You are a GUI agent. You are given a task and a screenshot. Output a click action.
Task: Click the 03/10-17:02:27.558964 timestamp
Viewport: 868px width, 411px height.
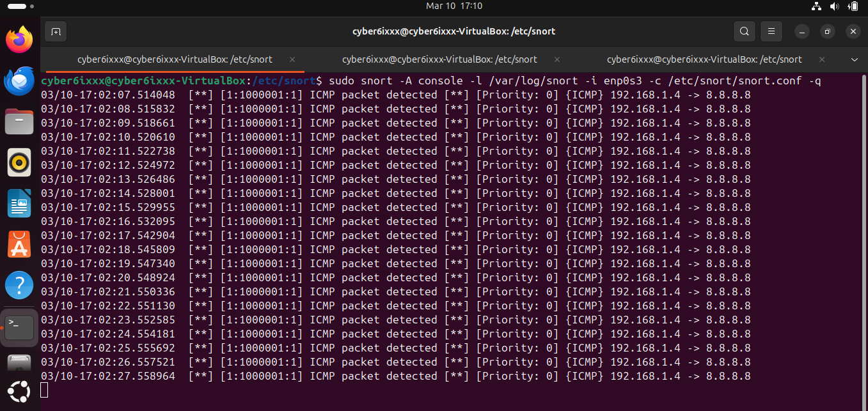[108, 376]
